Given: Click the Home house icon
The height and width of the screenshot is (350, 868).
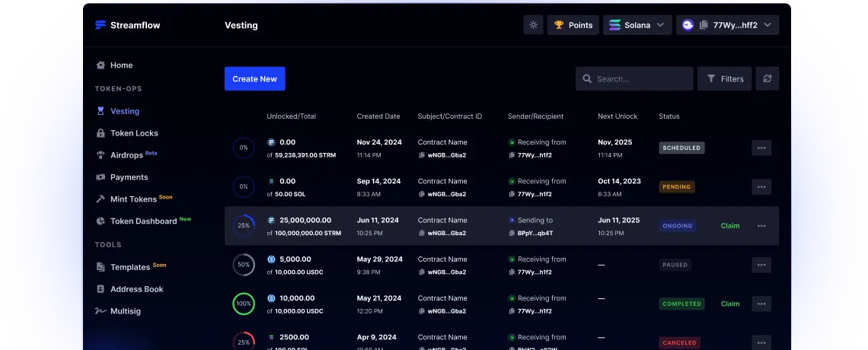Looking at the screenshot, I should [101, 65].
